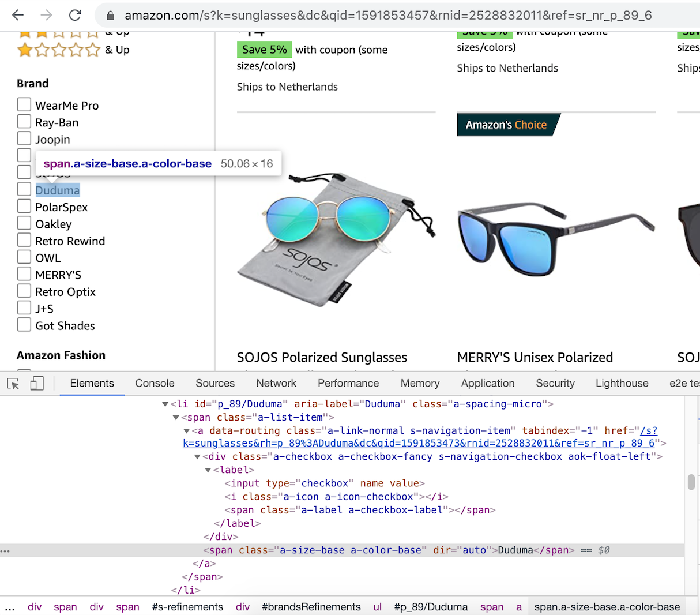Switch to the Lighthouse tab

point(622,383)
